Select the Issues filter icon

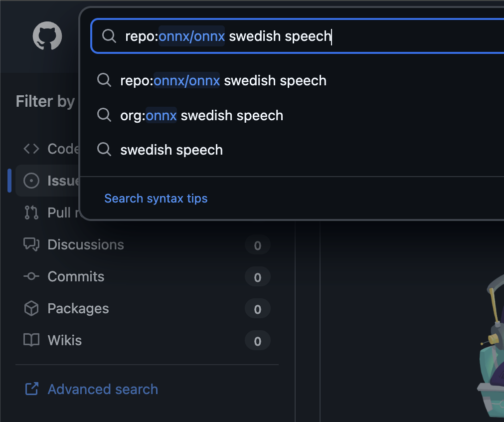click(31, 181)
